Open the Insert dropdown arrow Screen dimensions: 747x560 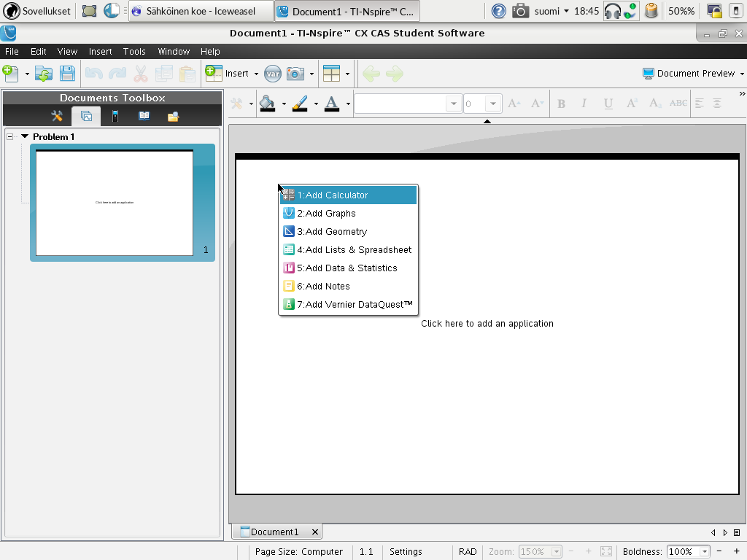tap(256, 74)
